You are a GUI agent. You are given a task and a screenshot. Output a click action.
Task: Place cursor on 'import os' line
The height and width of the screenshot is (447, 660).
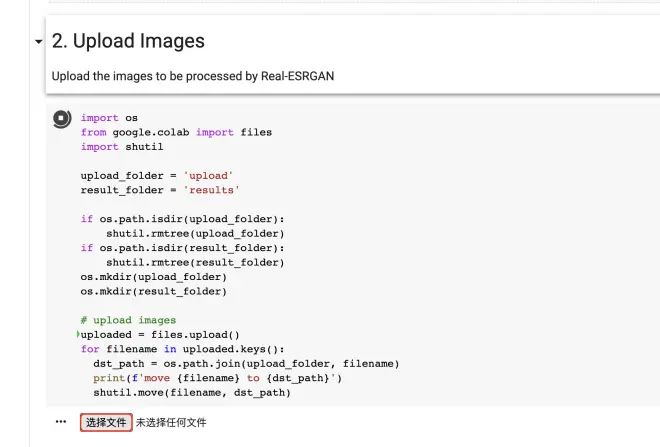tap(109, 118)
